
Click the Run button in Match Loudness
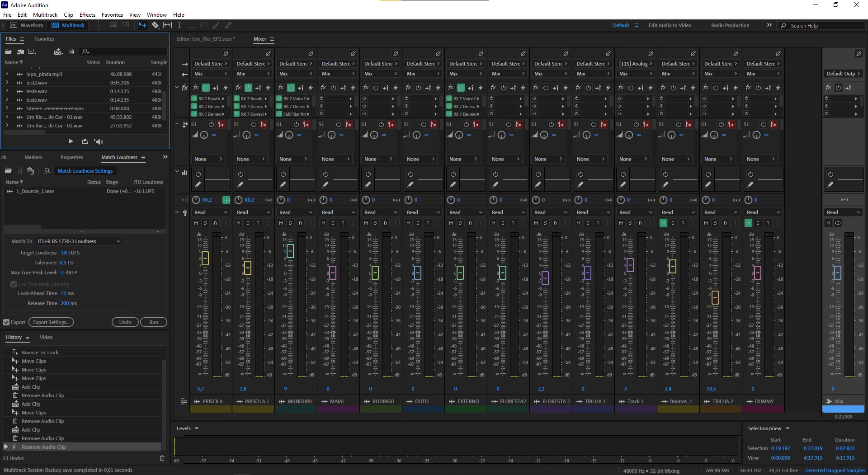click(x=154, y=322)
